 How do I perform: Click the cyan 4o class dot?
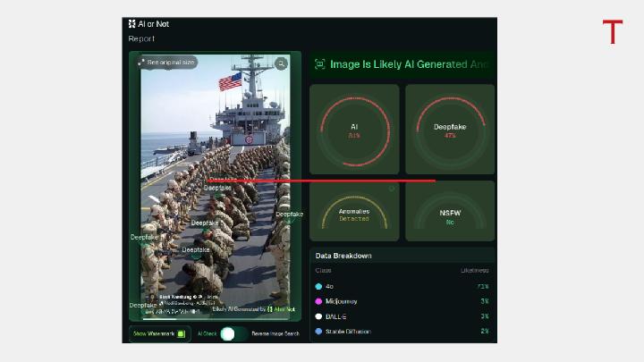(x=318, y=287)
